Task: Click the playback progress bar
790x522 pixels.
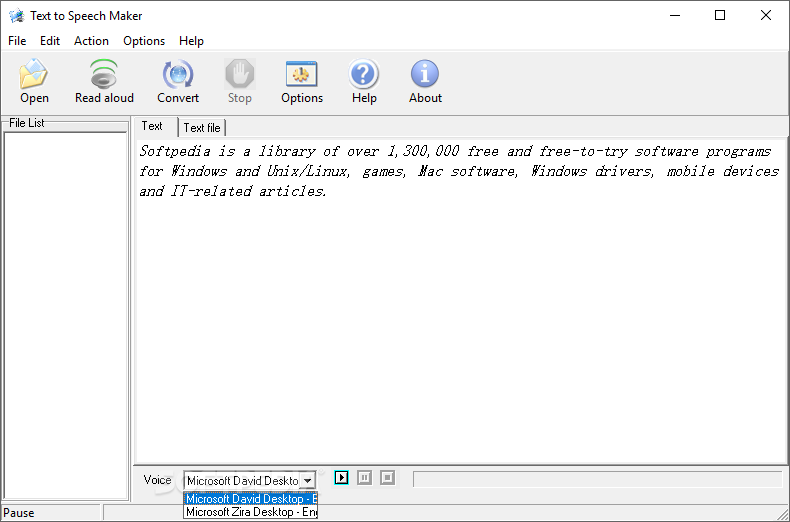Action: (598, 479)
